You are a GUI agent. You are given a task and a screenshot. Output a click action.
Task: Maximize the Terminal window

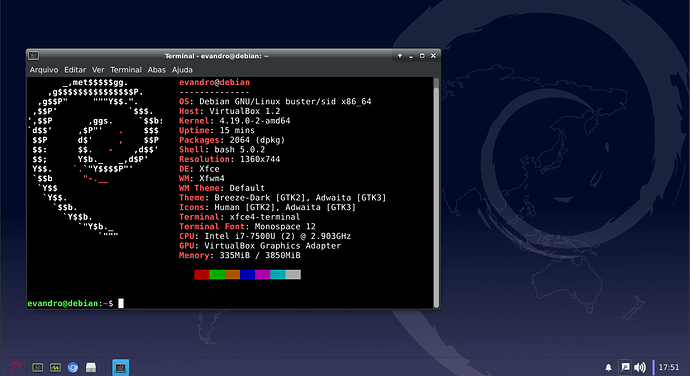pos(422,56)
